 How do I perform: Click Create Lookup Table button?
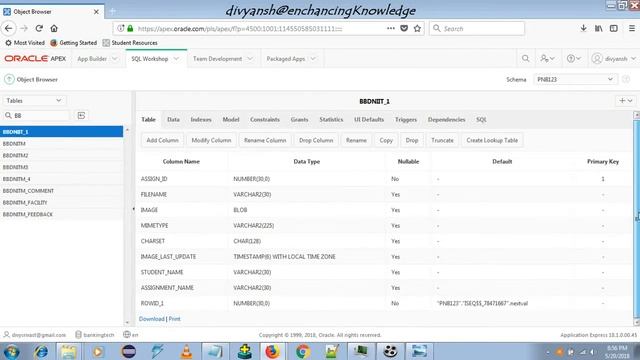pos(492,140)
